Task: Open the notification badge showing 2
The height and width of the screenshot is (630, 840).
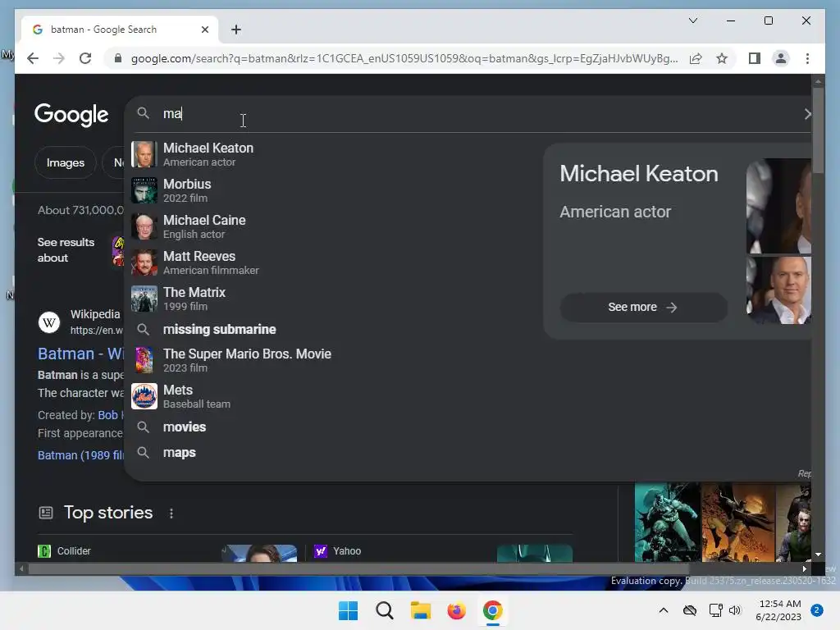Action: (817, 610)
